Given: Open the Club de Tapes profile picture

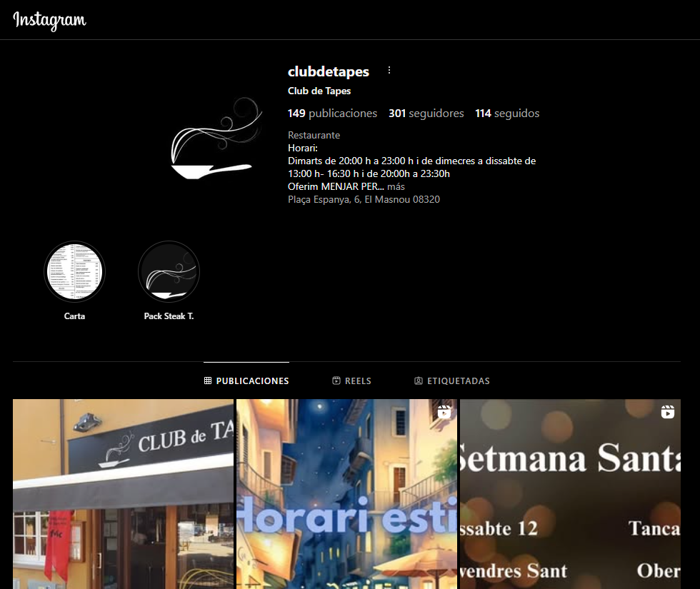Looking at the screenshot, I should coord(217,138).
